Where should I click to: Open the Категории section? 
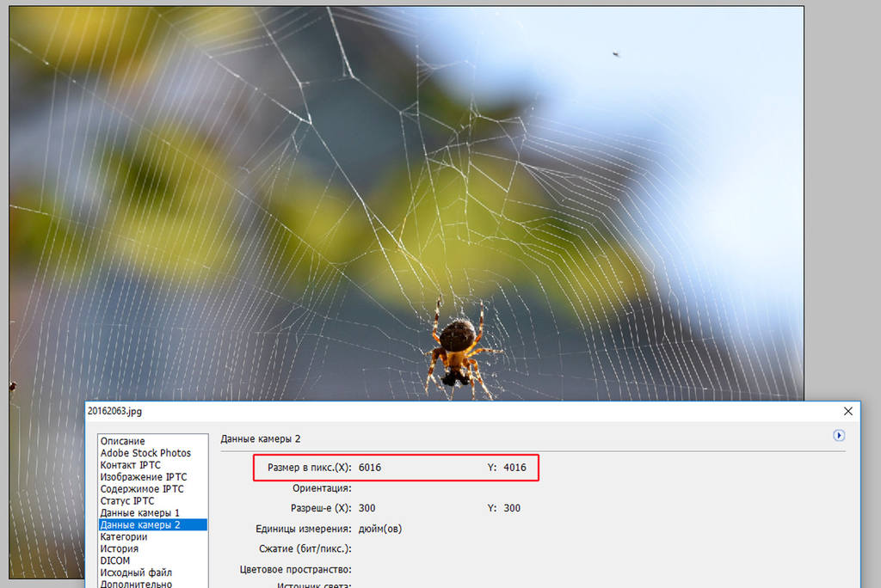[x=124, y=536]
